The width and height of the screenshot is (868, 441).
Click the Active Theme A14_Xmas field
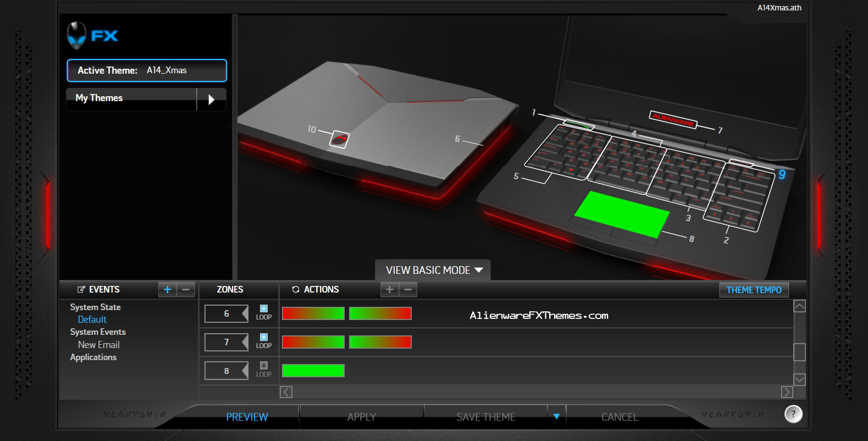tap(147, 70)
